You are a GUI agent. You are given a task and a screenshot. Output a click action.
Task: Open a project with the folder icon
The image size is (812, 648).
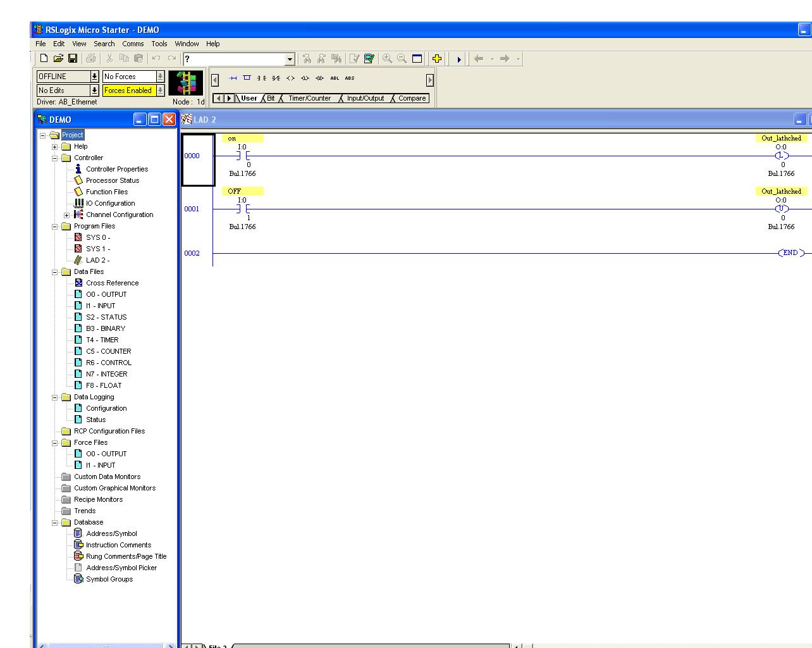pos(58,59)
